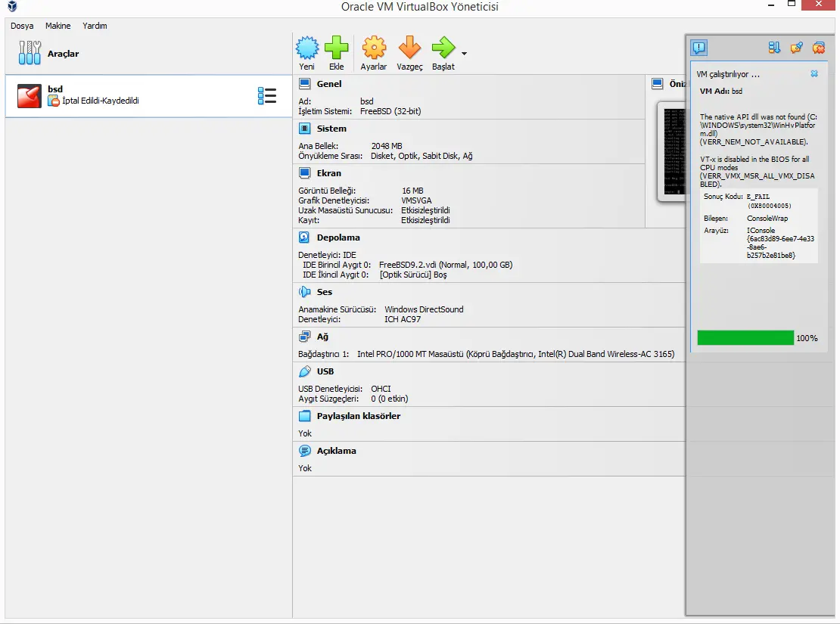
Task: Click the VM preview thumbnail
Action: [674, 152]
